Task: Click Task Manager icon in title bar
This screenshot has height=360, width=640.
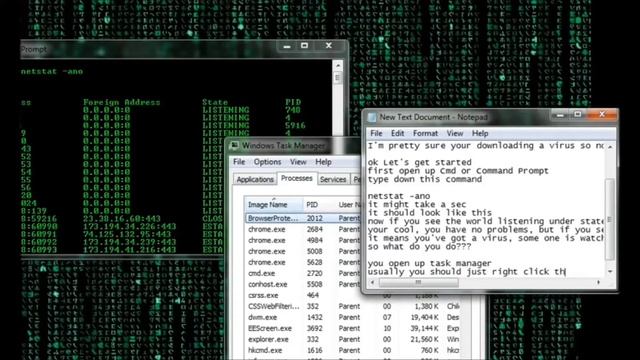Action: coord(234,146)
